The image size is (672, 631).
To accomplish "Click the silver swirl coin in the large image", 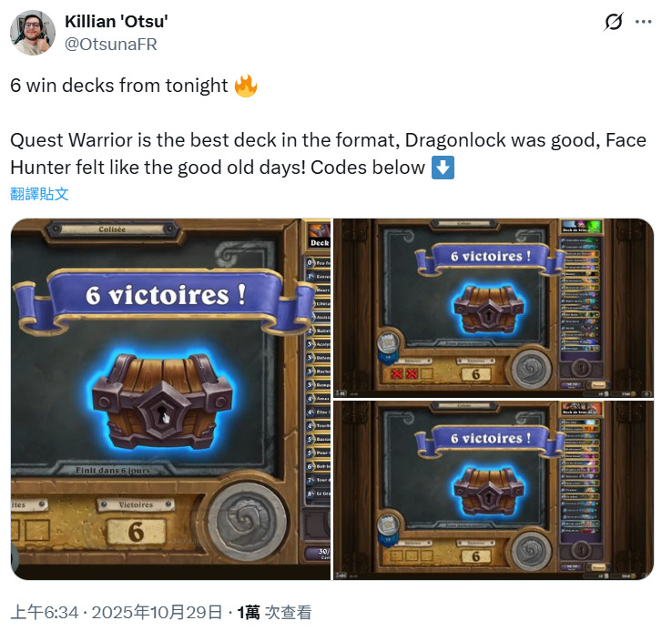I will [x=248, y=521].
